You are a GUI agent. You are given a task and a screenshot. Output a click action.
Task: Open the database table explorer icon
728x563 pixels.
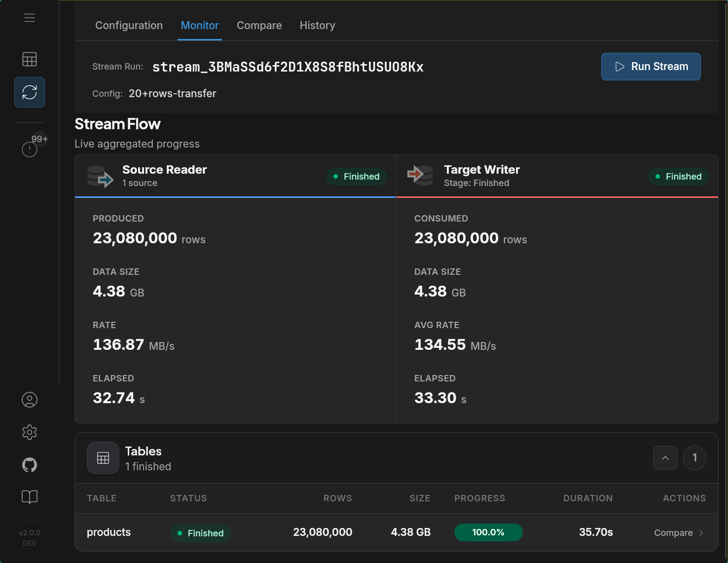[x=30, y=59]
